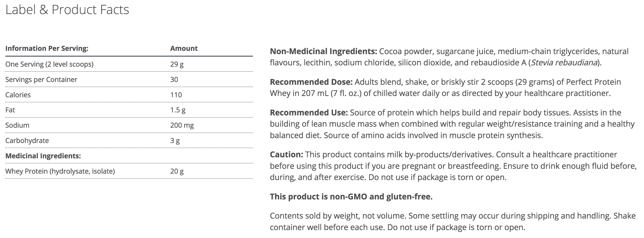Screen dimensions: 644x238
Task: Click the '29 g' serving amount value
Action: 177,64
